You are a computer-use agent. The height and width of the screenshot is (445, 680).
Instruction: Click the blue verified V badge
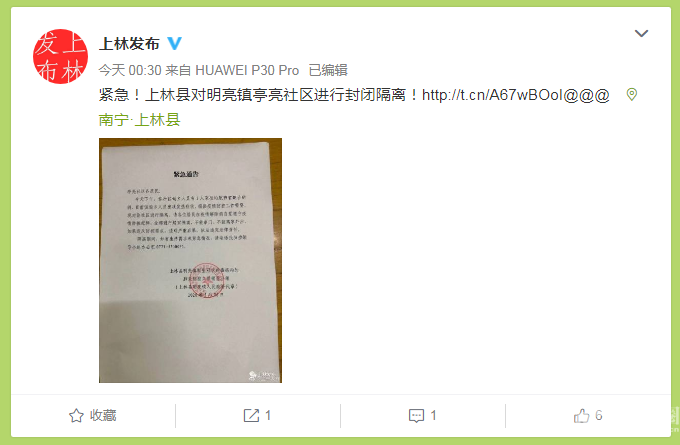pyautogui.click(x=174, y=43)
